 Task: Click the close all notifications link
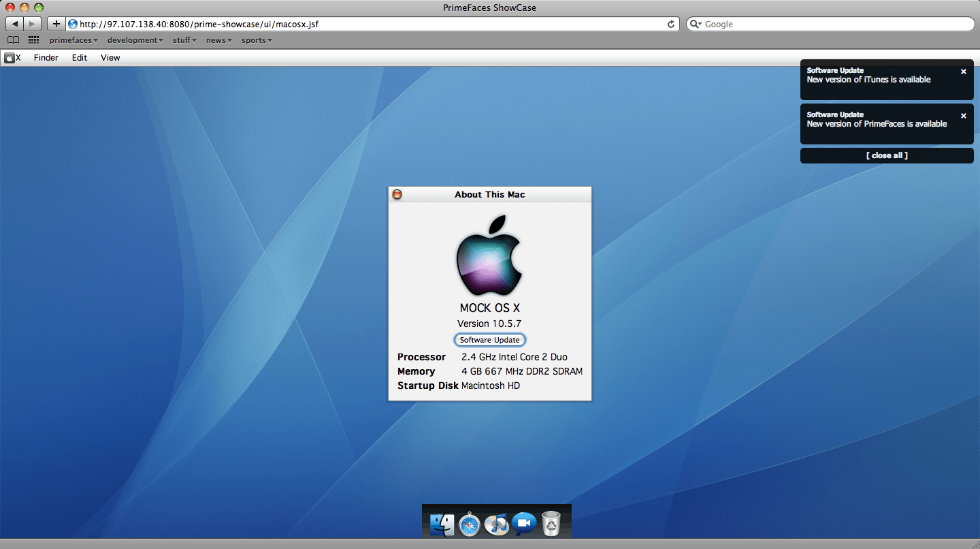pos(887,155)
